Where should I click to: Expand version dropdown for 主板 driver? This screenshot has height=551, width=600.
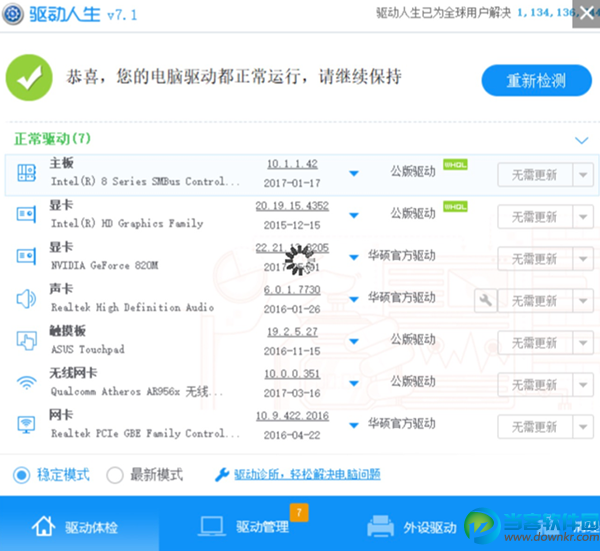tap(354, 174)
